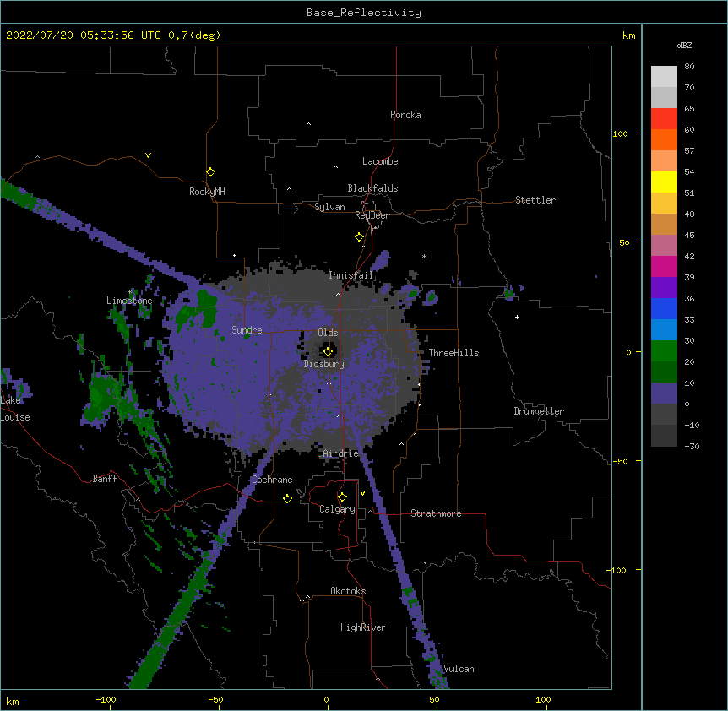Pick the magenta 39–42 dBZ legend swatch
This screenshot has height=711, width=728.
[x=664, y=267]
